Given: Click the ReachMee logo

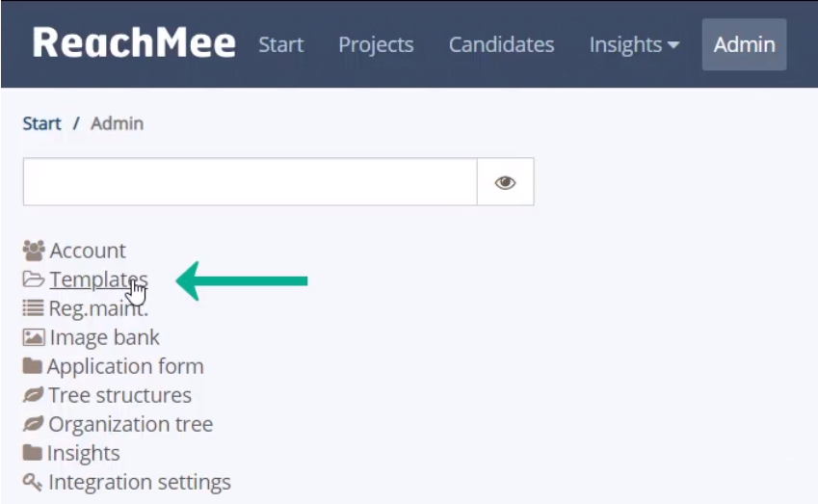Looking at the screenshot, I should [x=134, y=42].
